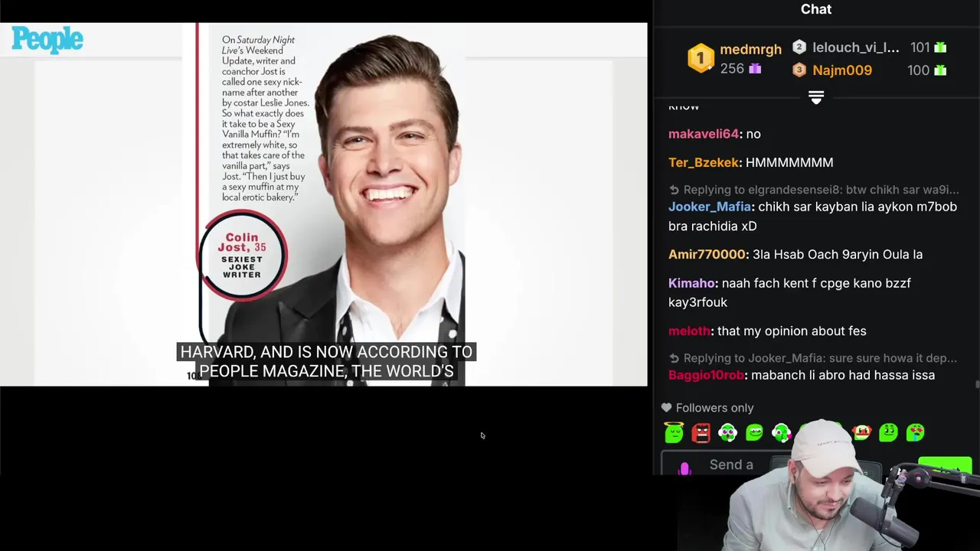This screenshot has width=980, height=551.
Task: Click the video caption HARVARD, AND IS NOW
Action: 327,361
